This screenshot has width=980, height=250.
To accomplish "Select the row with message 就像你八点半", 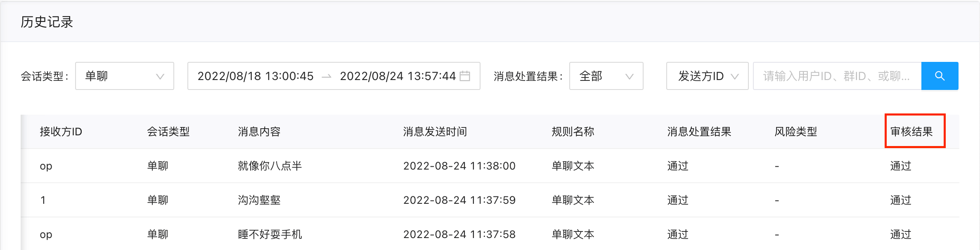I will point(490,166).
